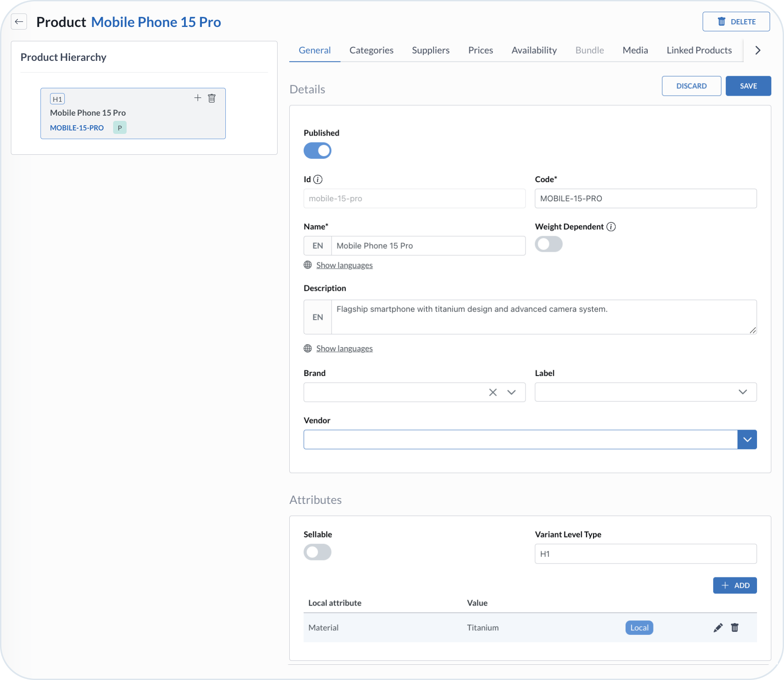Add child to Mobile Phone 15 Pro hierarchy

pyautogui.click(x=198, y=98)
